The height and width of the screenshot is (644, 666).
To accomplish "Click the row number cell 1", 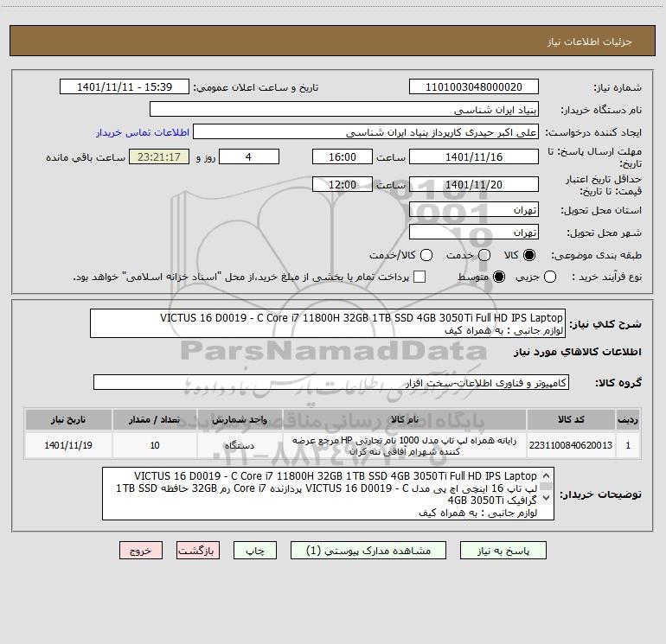I will coord(628,445).
